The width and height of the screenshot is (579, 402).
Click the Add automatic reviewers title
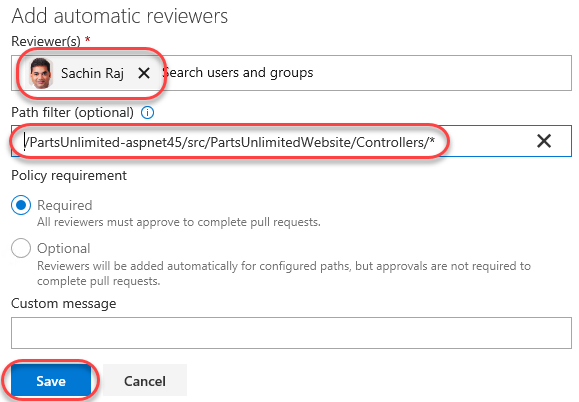tap(120, 16)
